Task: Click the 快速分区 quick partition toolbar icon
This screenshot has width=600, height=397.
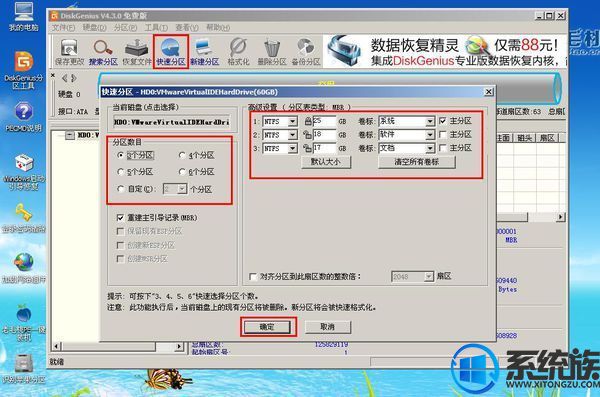Action: pyautogui.click(x=170, y=52)
